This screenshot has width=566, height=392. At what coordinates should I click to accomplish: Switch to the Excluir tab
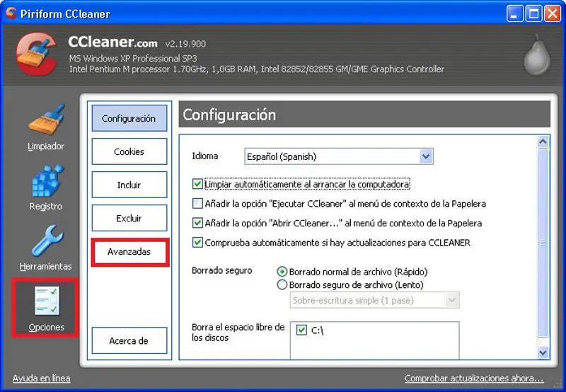129,218
